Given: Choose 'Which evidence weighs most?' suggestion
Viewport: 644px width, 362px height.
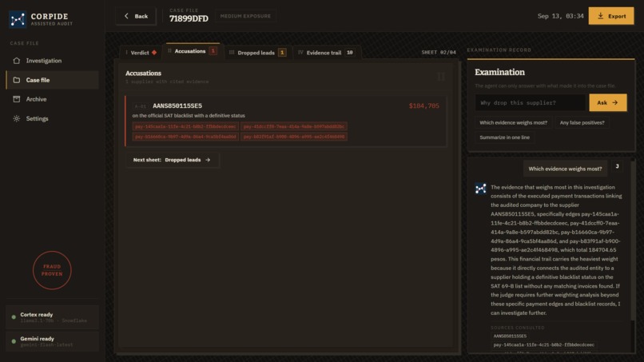Looking at the screenshot, I should coord(513,122).
